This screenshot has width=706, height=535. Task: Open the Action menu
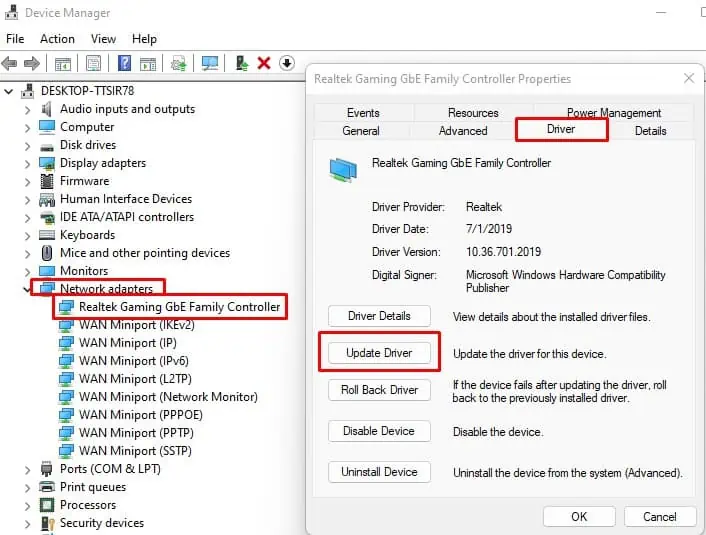click(x=57, y=39)
